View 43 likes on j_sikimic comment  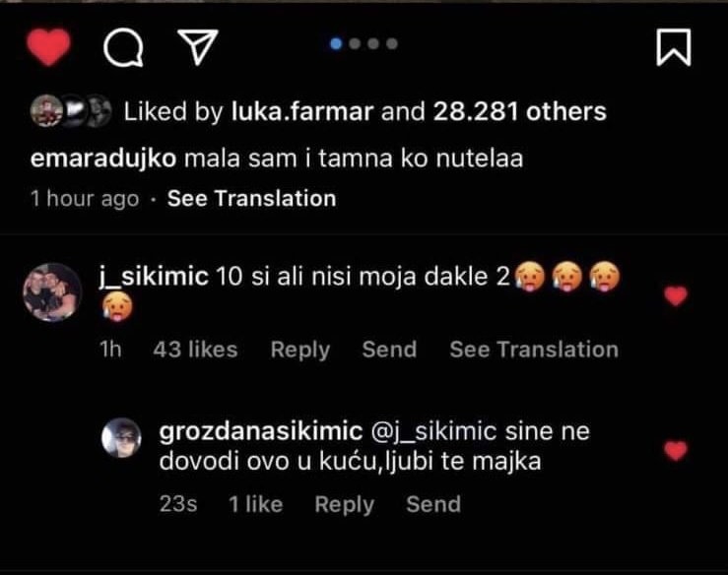pyautogui.click(x=195, y=350)
